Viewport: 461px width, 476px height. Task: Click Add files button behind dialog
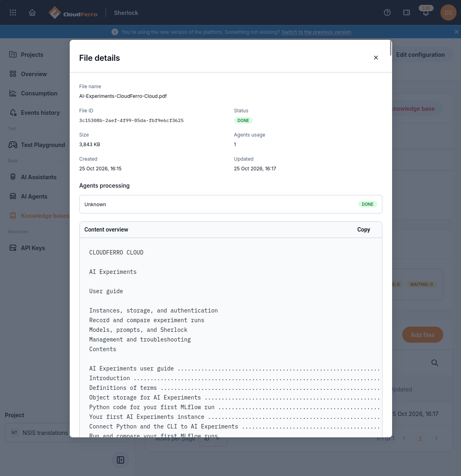tap(422, 335)
